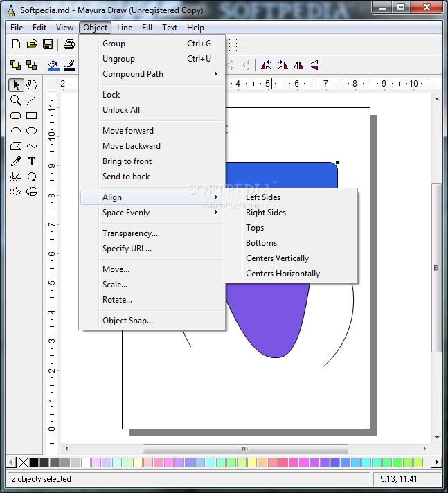
Task: Open the Align submenu entry
Action: point(152,197)
